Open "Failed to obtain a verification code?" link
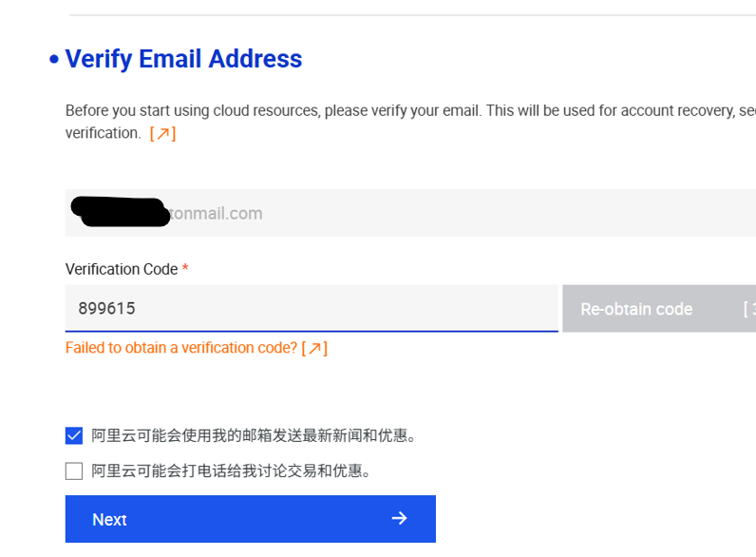Image resolution: width=756 pixels, height=557 pixels. click(180, 349)
